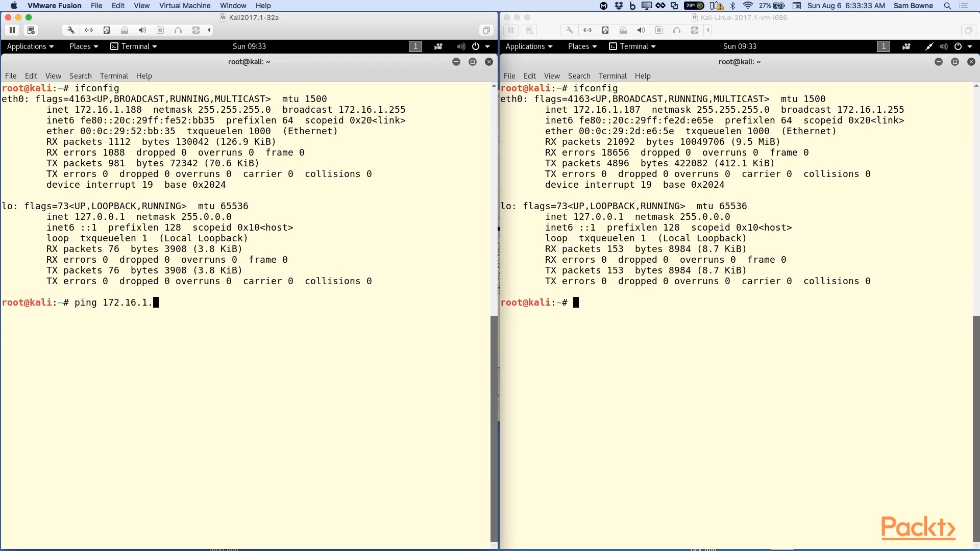Open Search menu in right terminal window
980x551 pixels.
[579, 76]
